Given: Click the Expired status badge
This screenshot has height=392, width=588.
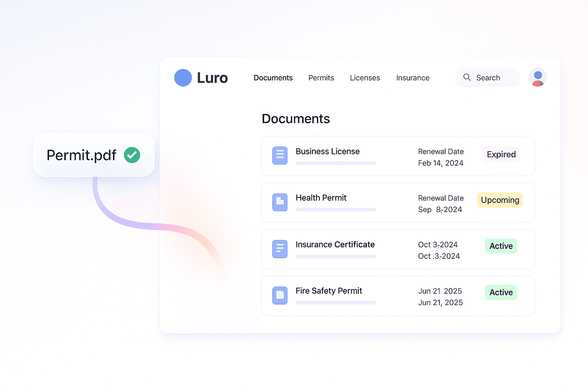Looking at the screenshot, I should [x=501, y=154].
